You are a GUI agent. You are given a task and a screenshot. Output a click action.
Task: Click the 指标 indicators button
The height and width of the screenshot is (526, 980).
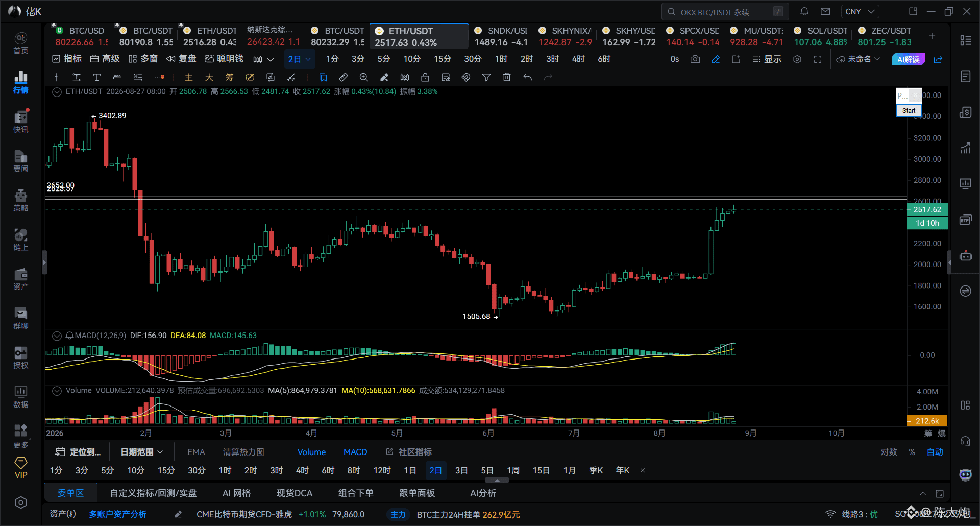(67, 59)
